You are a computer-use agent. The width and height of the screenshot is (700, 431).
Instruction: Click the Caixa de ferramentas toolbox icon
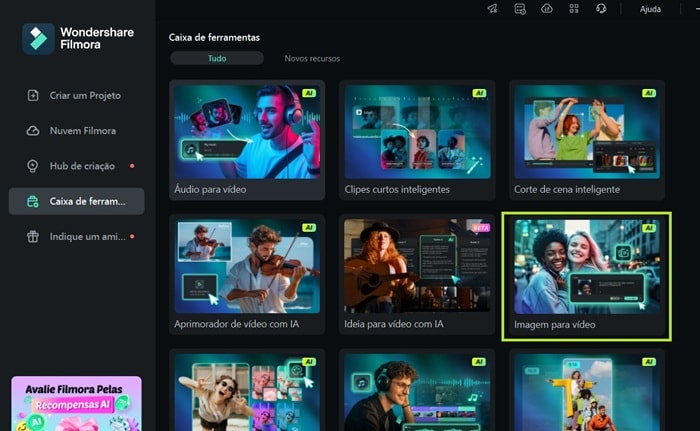pyautogui.click(x=33, y=201)
